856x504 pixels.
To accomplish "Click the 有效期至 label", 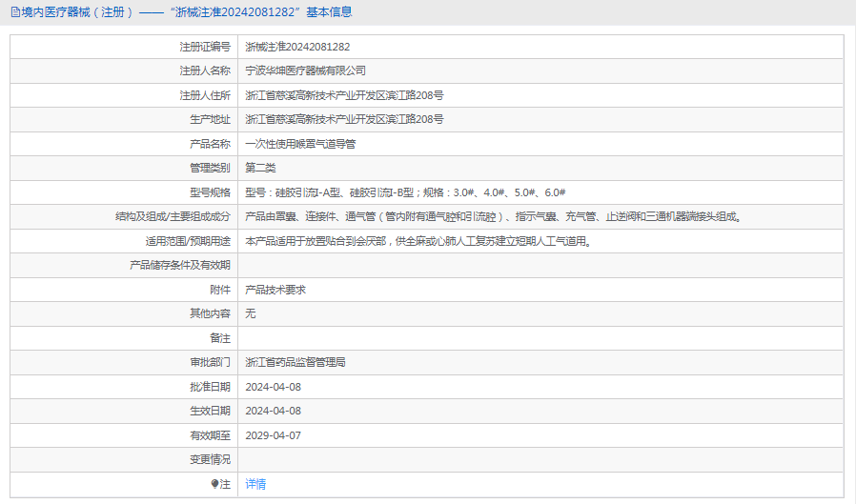I will pos(210,435).
